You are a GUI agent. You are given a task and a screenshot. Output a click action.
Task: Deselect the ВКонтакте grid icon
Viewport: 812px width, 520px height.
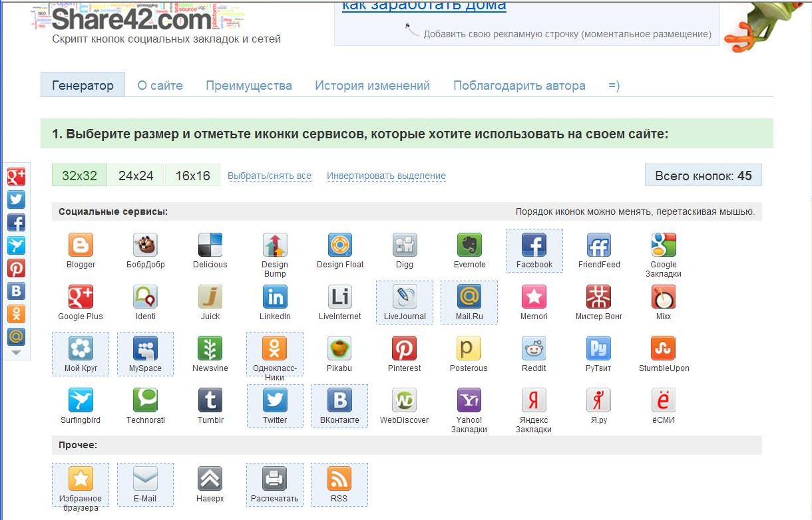pos(340,400)
